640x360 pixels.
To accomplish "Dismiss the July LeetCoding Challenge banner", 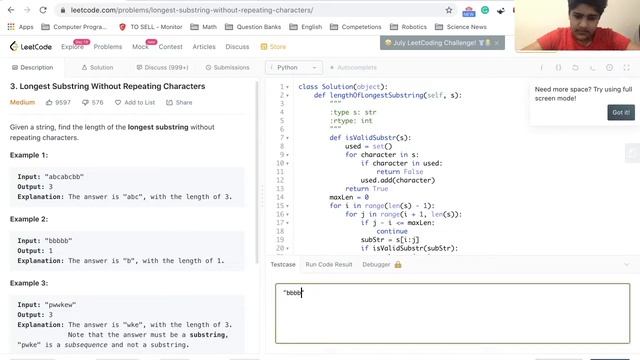I will click(497, 43).
